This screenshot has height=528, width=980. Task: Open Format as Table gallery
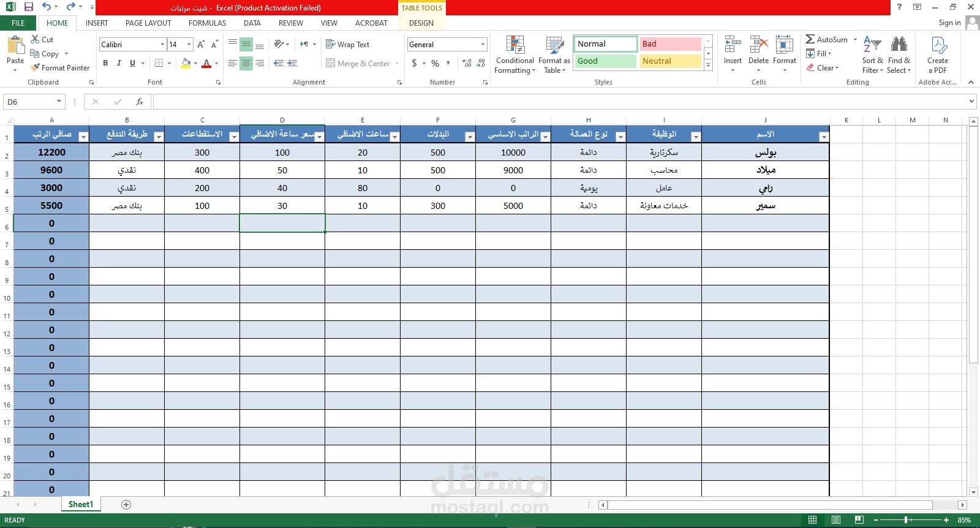pyautogui.click(x=554, y=55)
